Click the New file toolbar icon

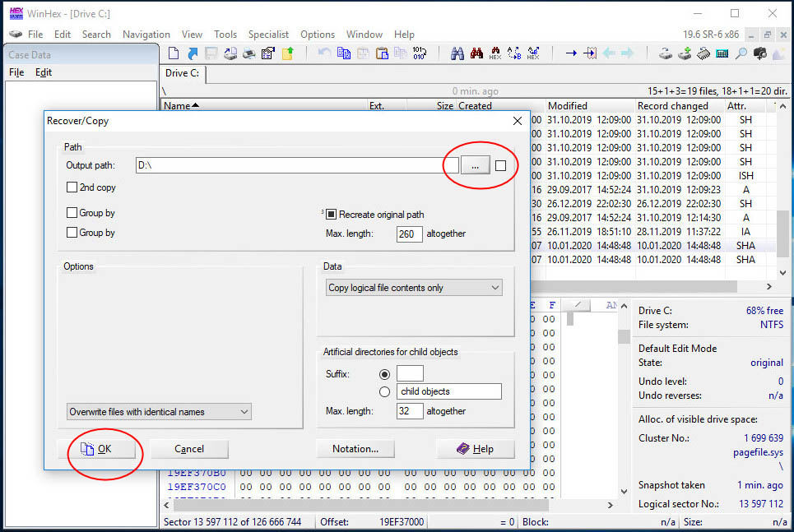pyautogui.click(x=173, y=53)
